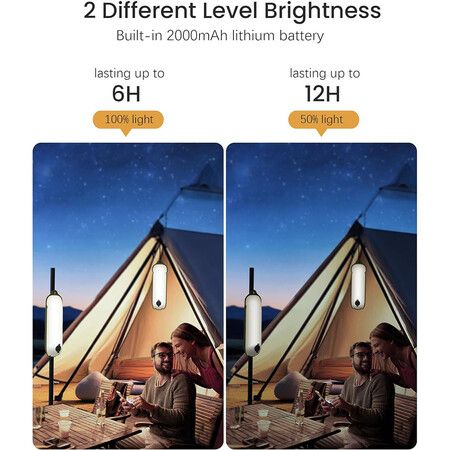Viewport: 450px width, 450px height.
Task: Click the hanging tent lantern in left photo
Action: (159, 286)
